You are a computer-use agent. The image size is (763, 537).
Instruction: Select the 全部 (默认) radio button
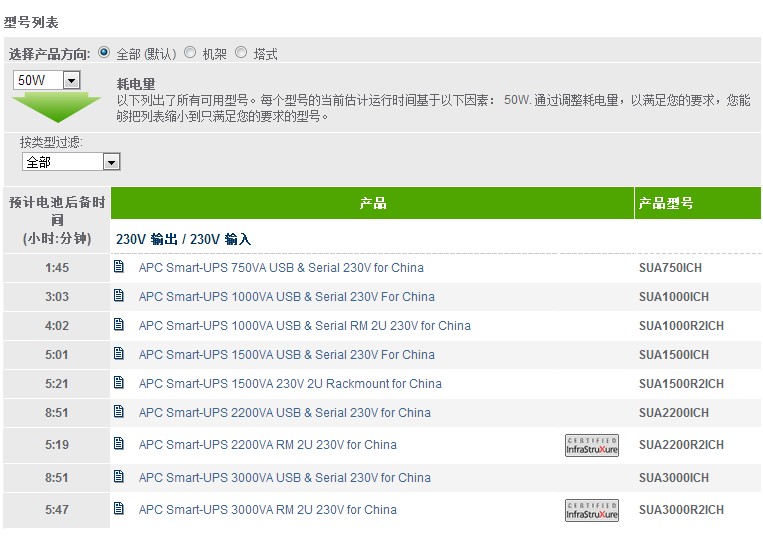pyautogui.click(x=104, y=52)
